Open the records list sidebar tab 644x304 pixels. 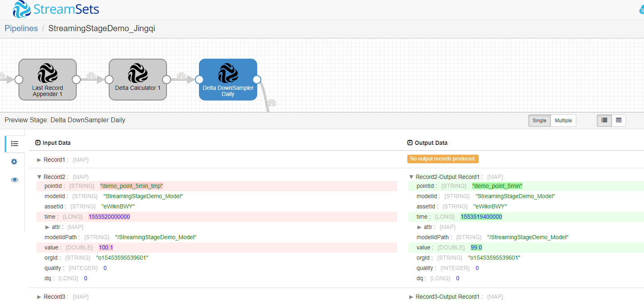[x=15, y=144]
